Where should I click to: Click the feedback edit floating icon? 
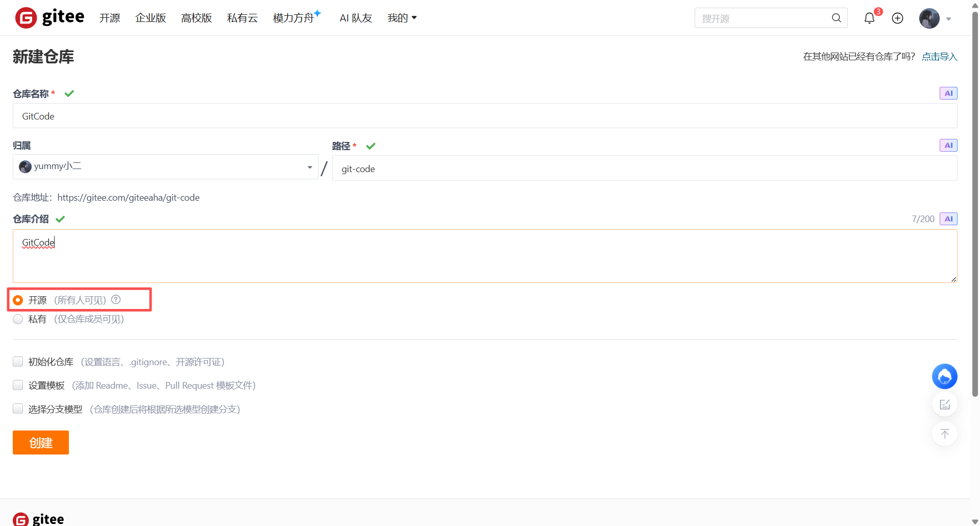944,404
